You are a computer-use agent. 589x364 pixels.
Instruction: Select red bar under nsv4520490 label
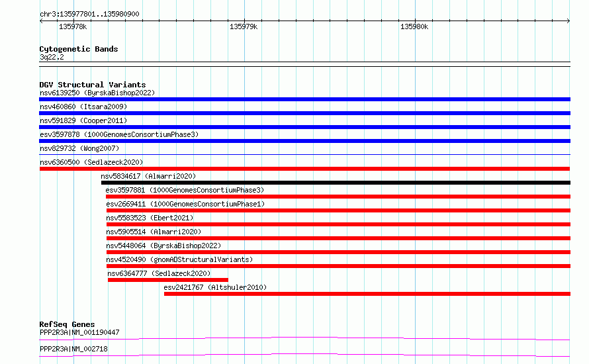click(338, 266)
